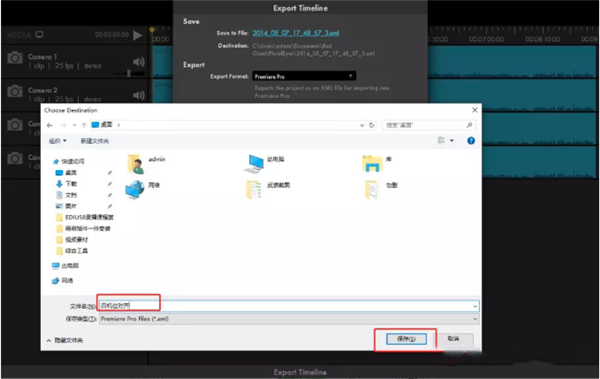The width and height of the screenshot is (600, 379).
Task: Click the New Folder toolbar item
Action: click(x=95, y=141)
